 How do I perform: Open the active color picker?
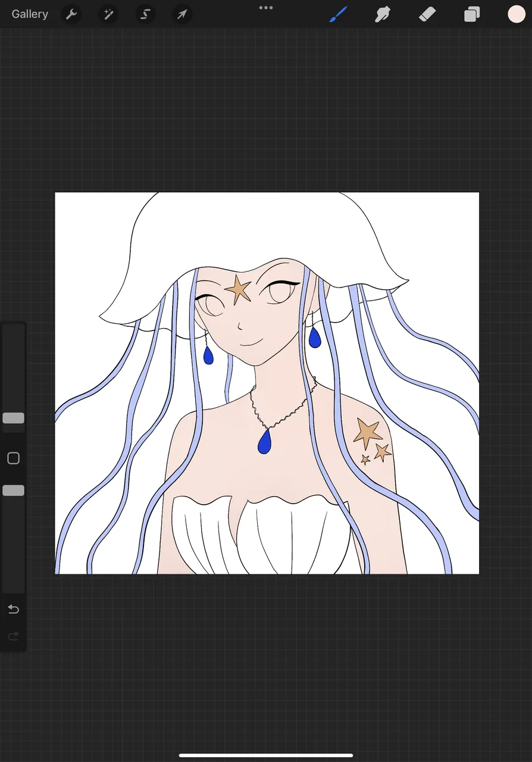pos(516,14)
